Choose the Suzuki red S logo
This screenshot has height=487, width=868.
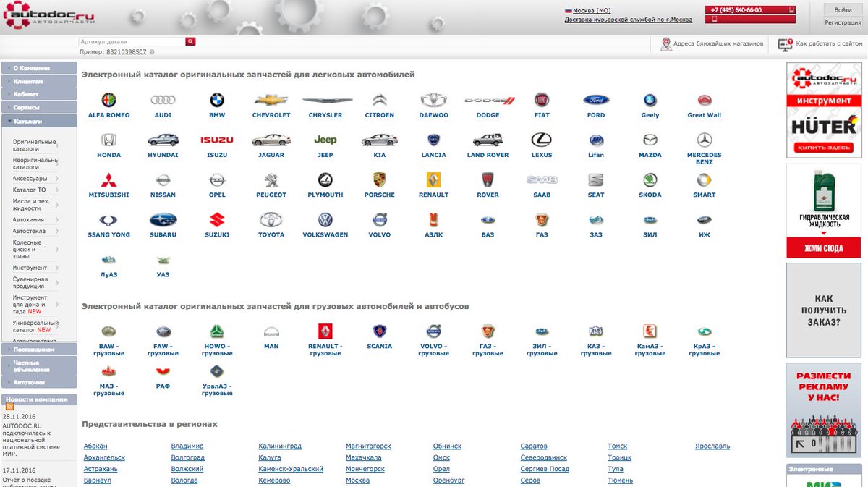tap(217, 220)
